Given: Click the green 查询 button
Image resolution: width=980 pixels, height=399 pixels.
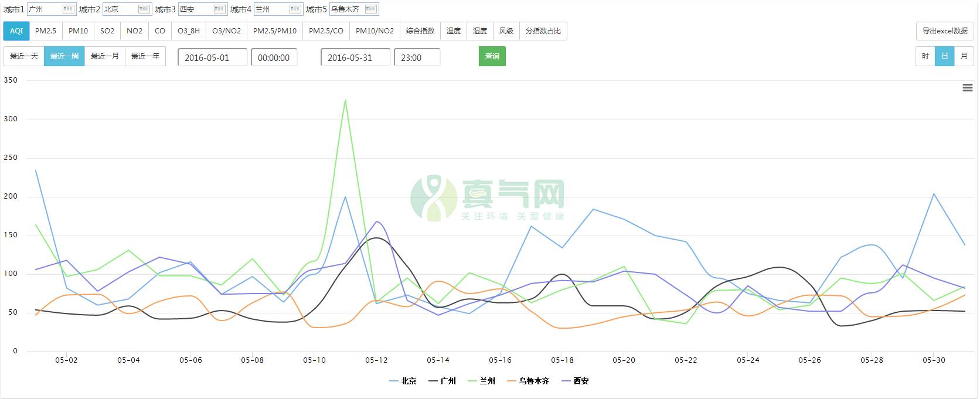Looking at the screenshot, I should (x=492, y=56).
